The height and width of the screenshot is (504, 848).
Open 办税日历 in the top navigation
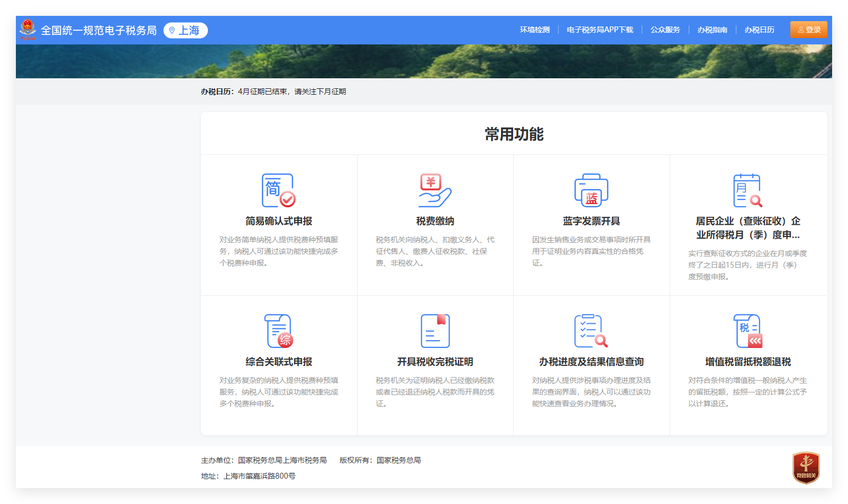(759, 30)
